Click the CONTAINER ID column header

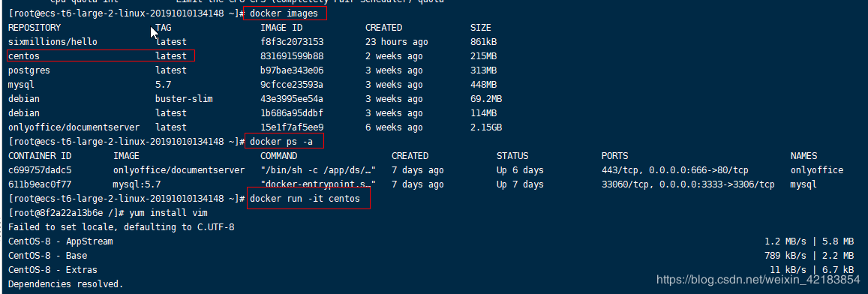(39, 156)
